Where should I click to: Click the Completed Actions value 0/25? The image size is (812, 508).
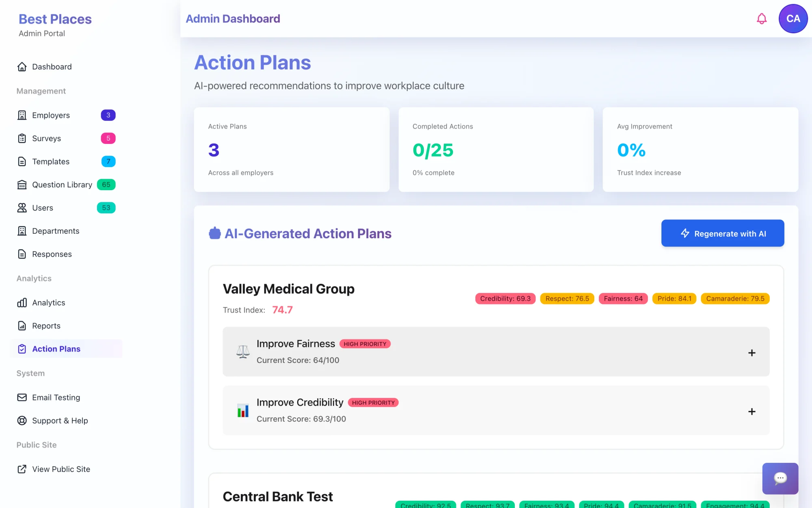coord(433,150)
